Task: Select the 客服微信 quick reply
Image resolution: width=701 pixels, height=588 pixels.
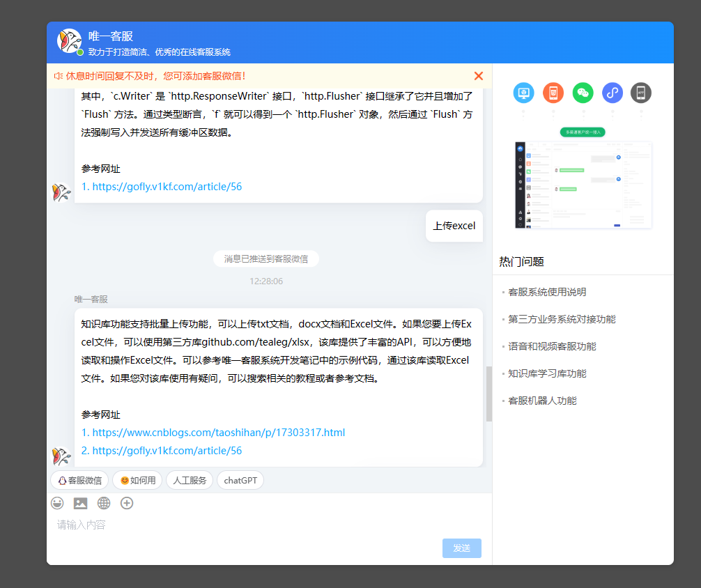Action: pos(79,481)
